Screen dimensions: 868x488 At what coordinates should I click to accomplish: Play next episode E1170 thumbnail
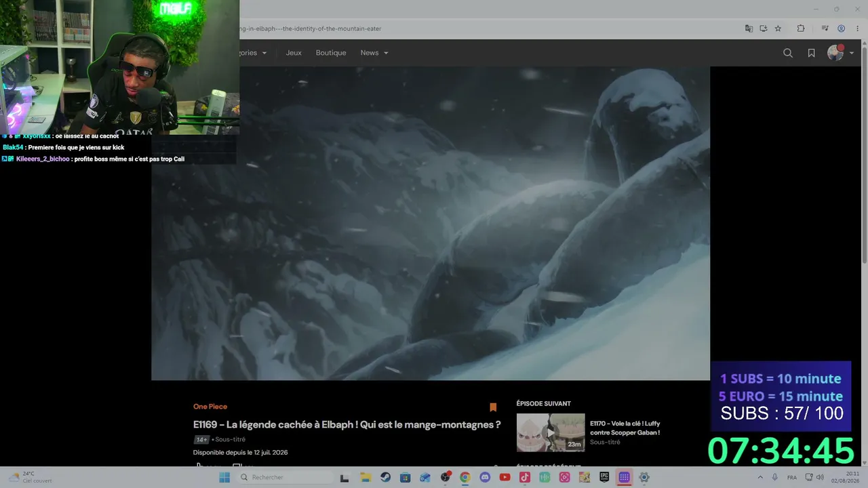click(x=551, y=432)
